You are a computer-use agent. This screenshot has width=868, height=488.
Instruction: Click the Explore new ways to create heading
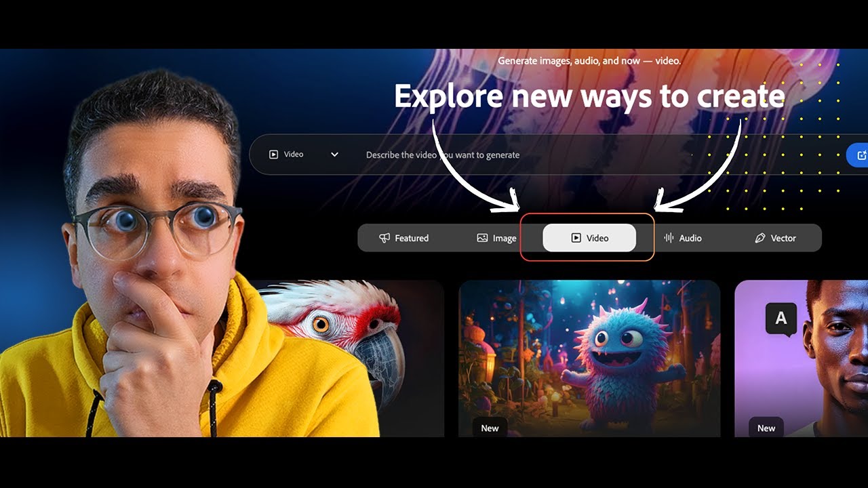tap(589, 96)
